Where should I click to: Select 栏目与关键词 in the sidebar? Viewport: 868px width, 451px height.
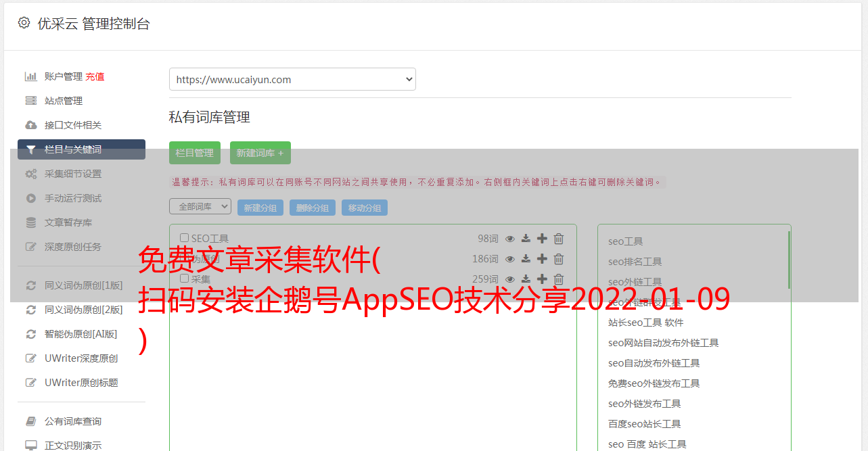tap(81, 149)
